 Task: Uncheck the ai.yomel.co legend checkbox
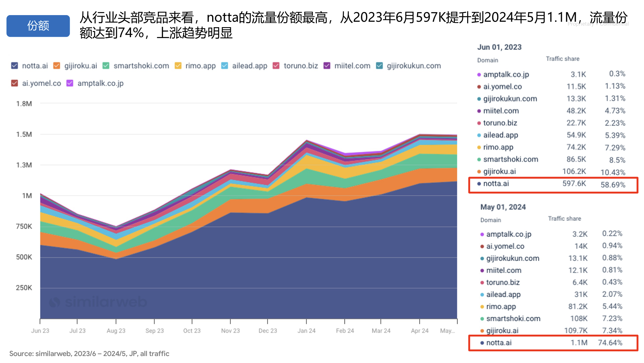(x=14, y=83)
